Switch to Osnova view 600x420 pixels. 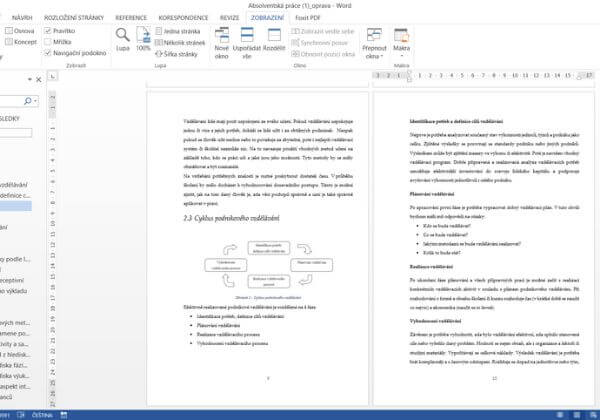point(20,31)
